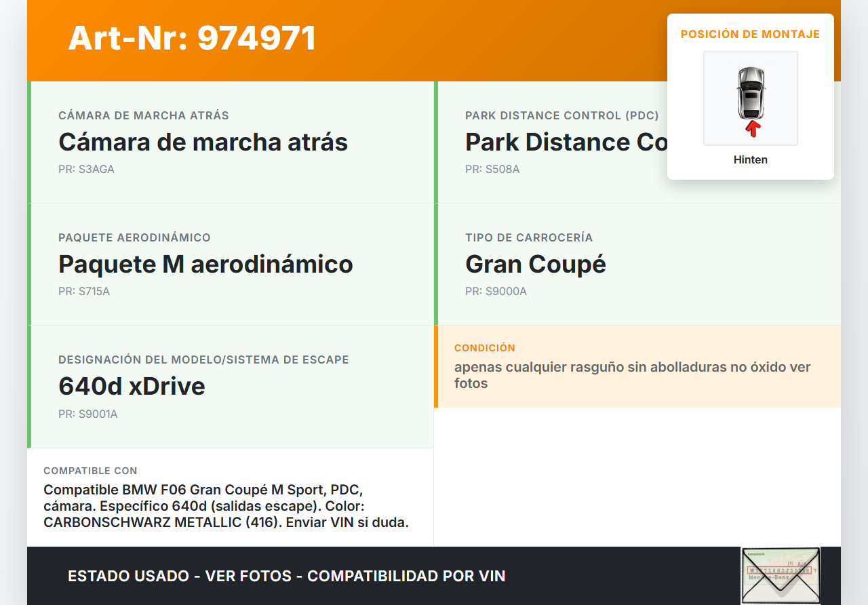
Task: Click the Gran Coupé body type value
Action: click(x=536, y=264)
